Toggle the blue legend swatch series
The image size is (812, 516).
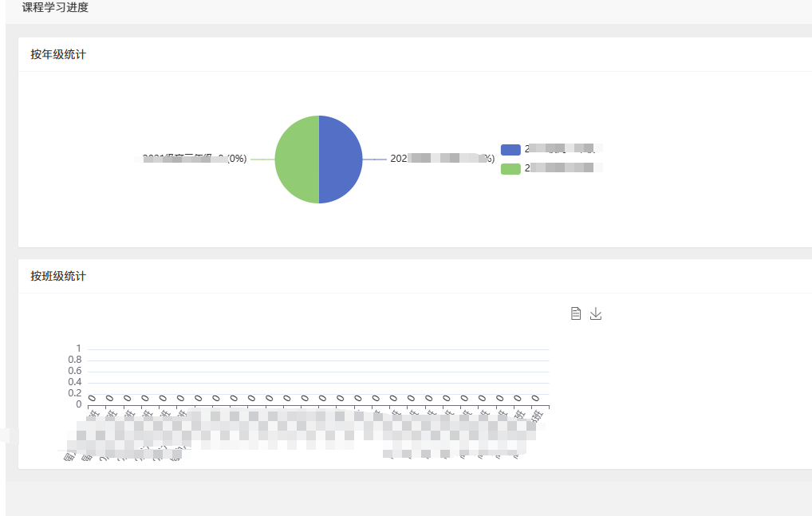click(x=510, y=150)
